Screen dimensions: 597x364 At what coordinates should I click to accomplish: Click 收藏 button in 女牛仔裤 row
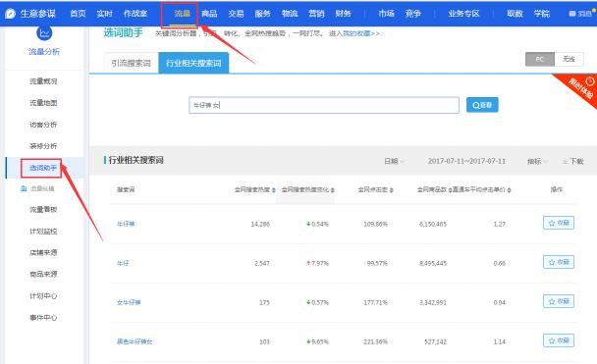click(559, 301)
